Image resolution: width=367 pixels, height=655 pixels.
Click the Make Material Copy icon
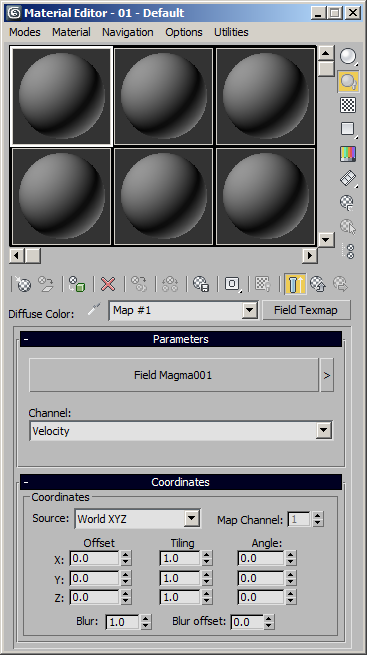tap(139, 284)
